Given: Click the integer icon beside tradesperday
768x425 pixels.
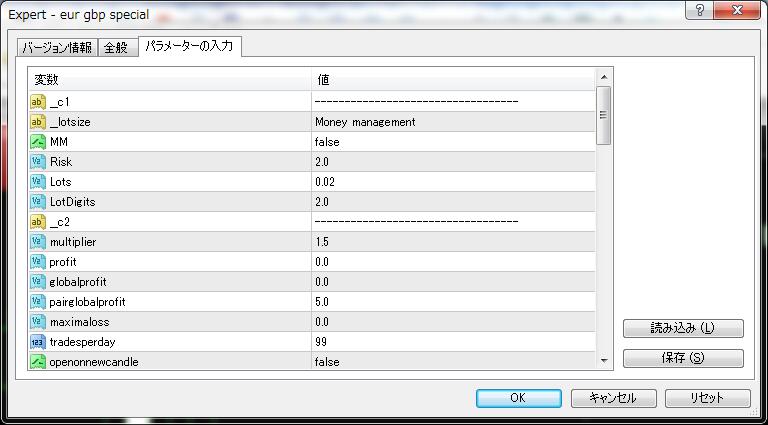Looking at the screenshot, I should pyautogui.click(x=38, y=342).
